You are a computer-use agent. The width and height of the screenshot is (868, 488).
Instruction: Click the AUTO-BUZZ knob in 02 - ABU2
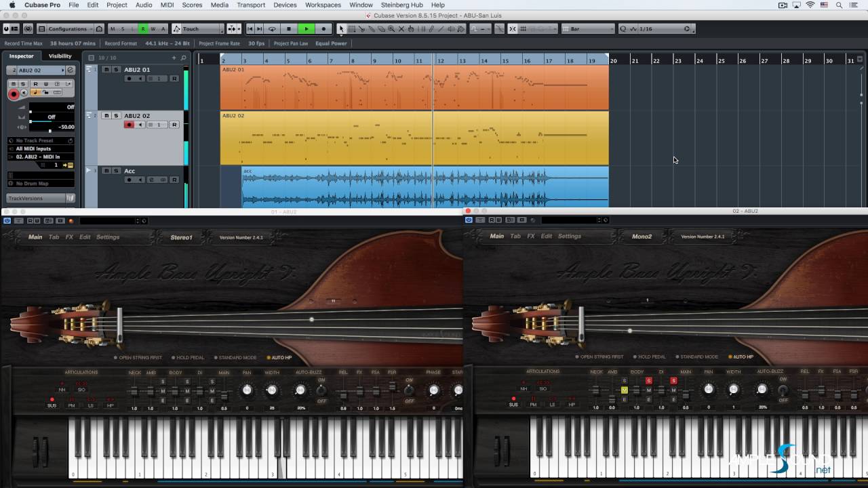(x=762, y=389)
